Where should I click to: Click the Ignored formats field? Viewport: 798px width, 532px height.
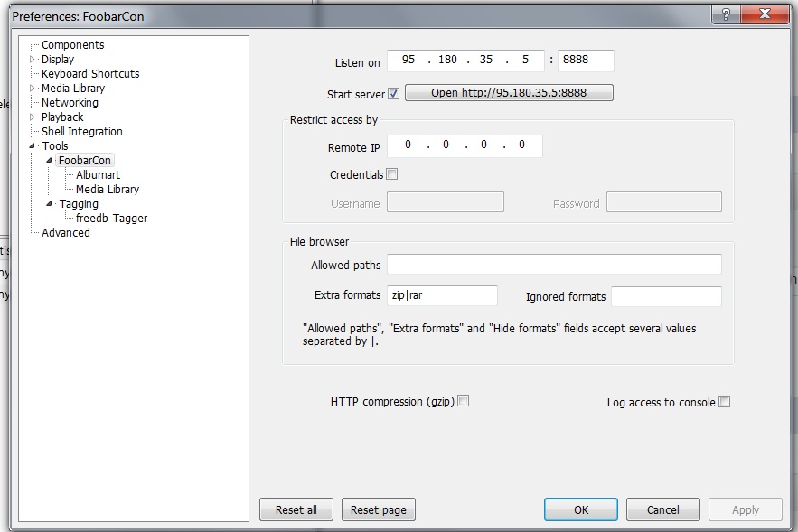pos(666,296)
